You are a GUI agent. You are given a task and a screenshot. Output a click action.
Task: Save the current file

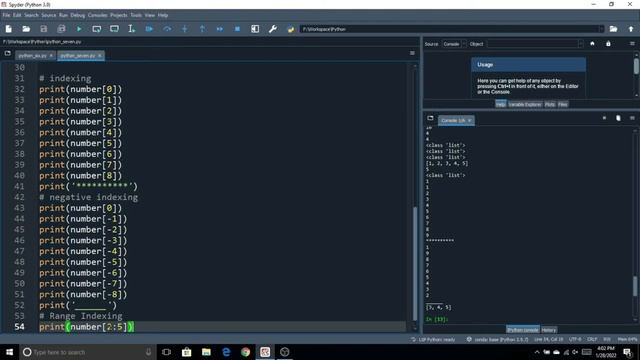pyautogui.click(x=44, y=29)
